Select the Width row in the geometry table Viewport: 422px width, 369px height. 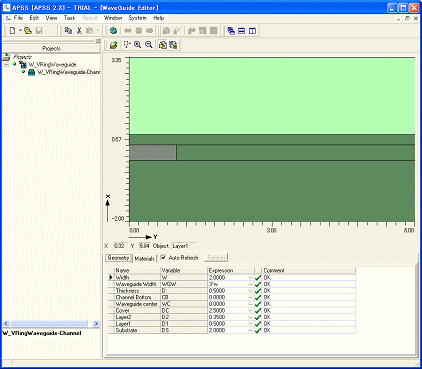(x=232, y=278)
